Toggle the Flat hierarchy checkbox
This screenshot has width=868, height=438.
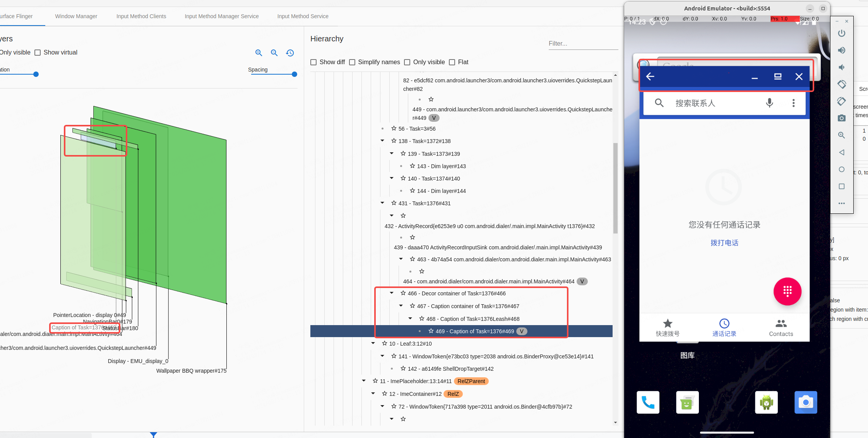452,62
